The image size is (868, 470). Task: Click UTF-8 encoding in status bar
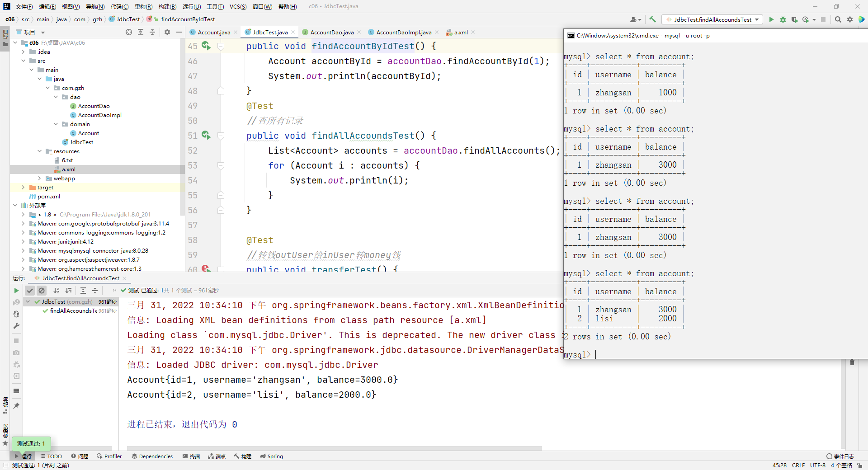click(x=817, y=465)
